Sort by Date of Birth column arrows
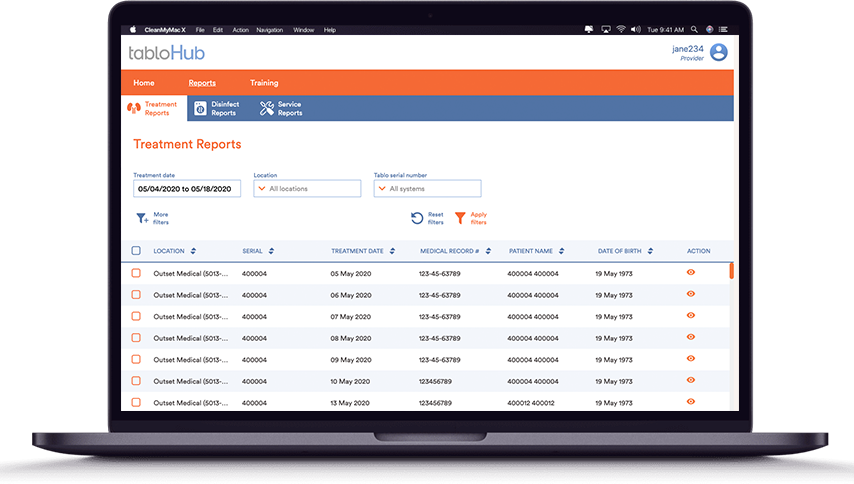Viewport: 854px width, 484px height. [x=650, y=251]
